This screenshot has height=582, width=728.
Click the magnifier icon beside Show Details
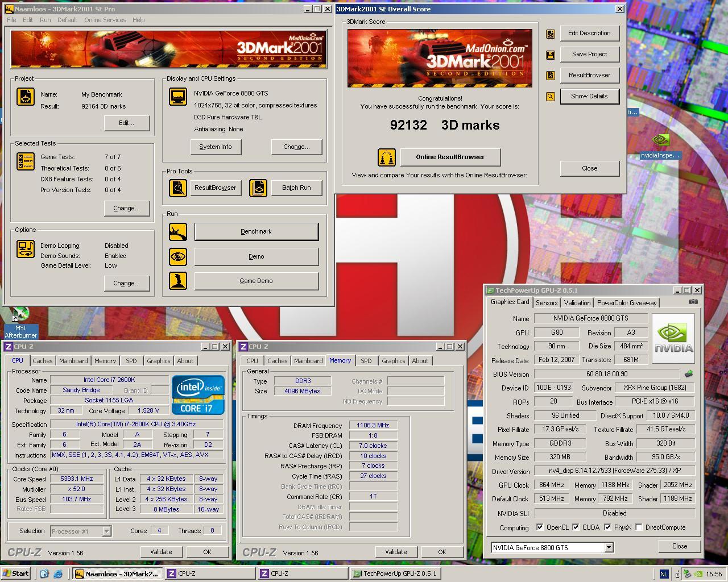pos(551,97)
